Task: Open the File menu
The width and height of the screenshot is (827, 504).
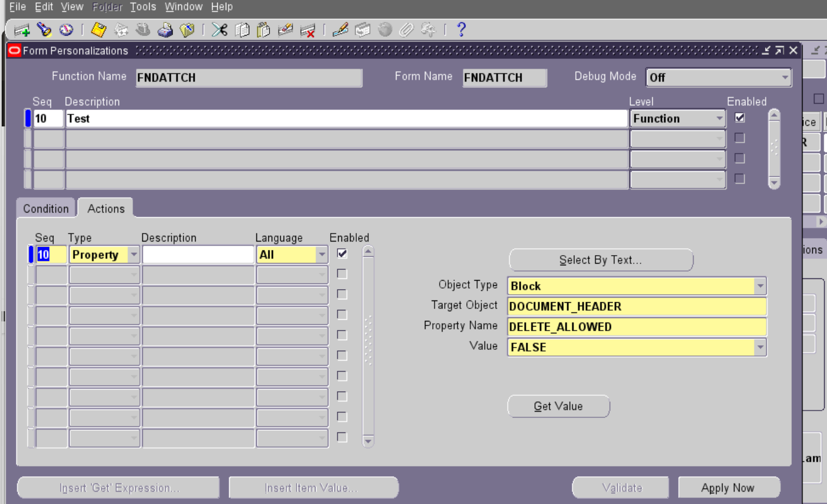Action: (x=18, y=7)
